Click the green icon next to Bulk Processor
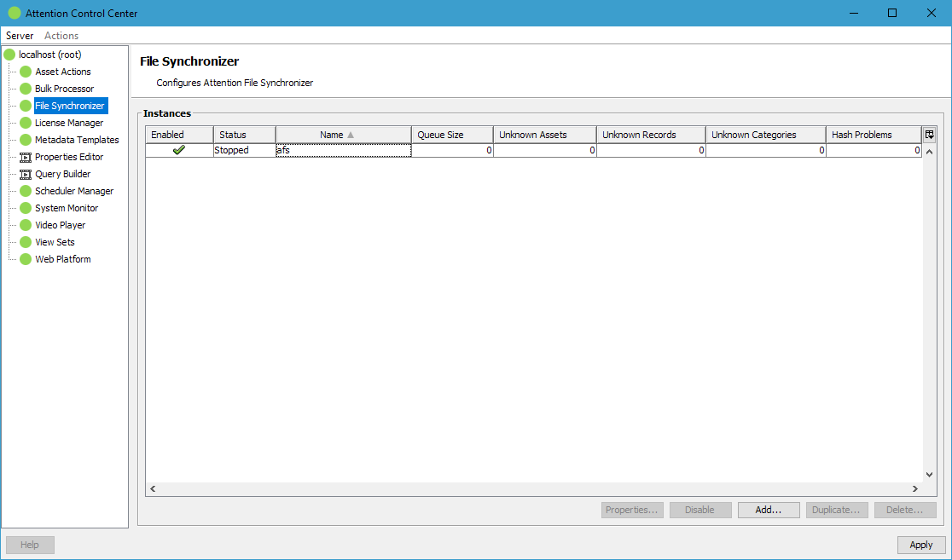This screenshot has height=560, width=952. tap(25, 89)
